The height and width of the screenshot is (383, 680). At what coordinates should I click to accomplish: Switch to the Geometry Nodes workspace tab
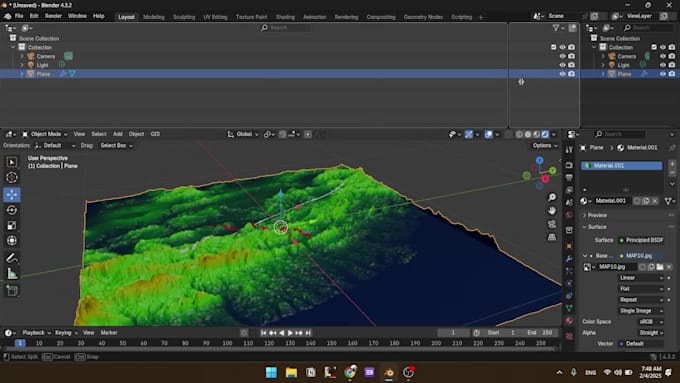tap(423, 17)
